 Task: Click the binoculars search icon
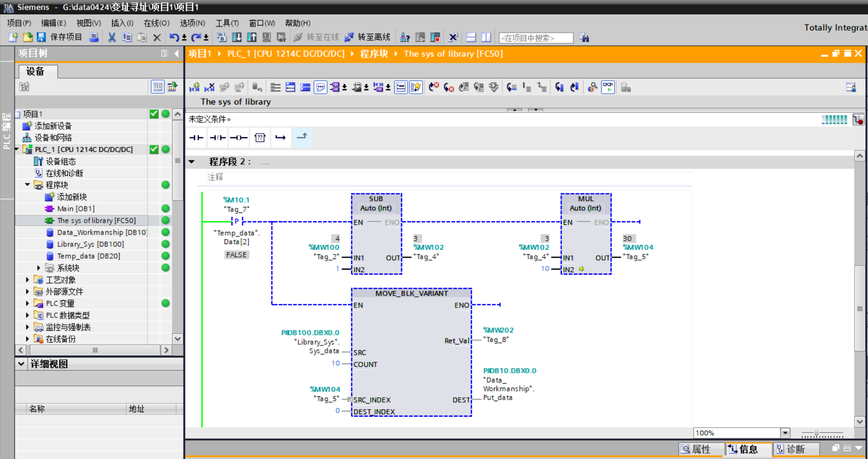coord(584,38)
